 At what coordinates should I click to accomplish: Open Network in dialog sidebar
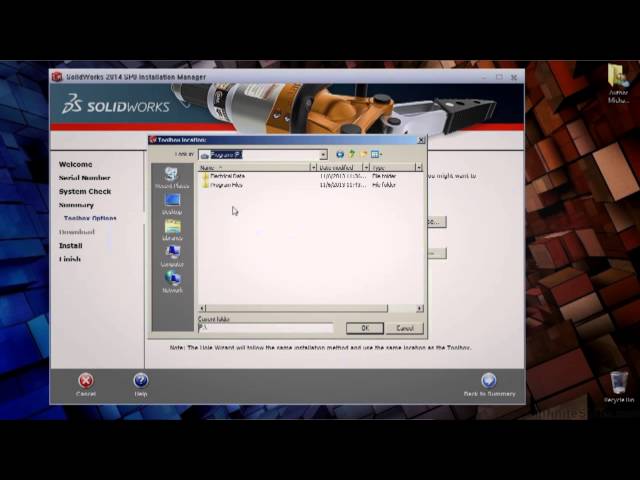172,282
